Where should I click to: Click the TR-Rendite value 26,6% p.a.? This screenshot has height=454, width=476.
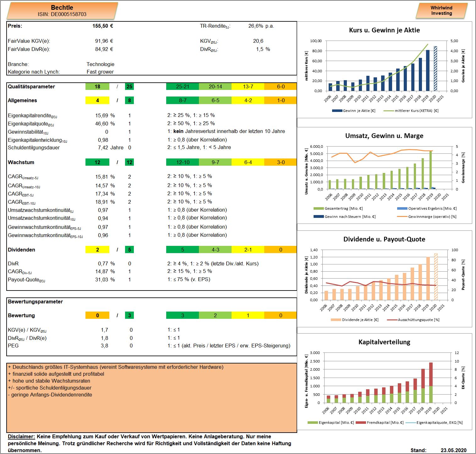point(261,26)
